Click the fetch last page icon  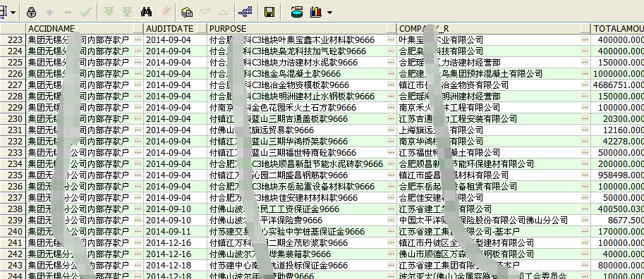pyautogui.click(x=128, y=12)
